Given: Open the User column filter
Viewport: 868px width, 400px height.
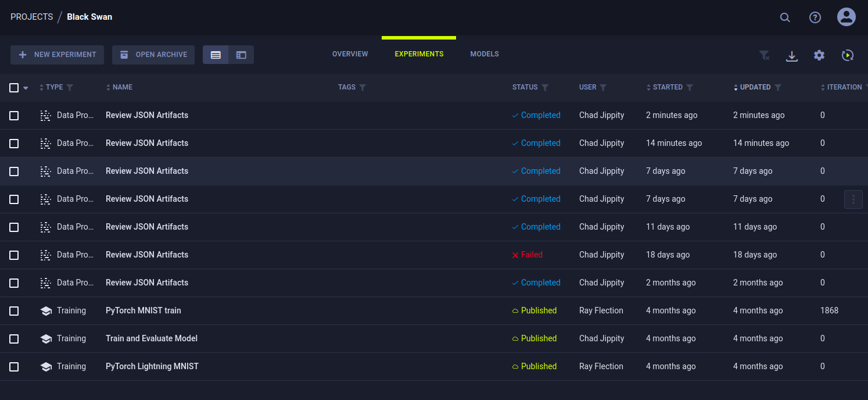Looking at the screenshot, I should [x=603, y=88].
